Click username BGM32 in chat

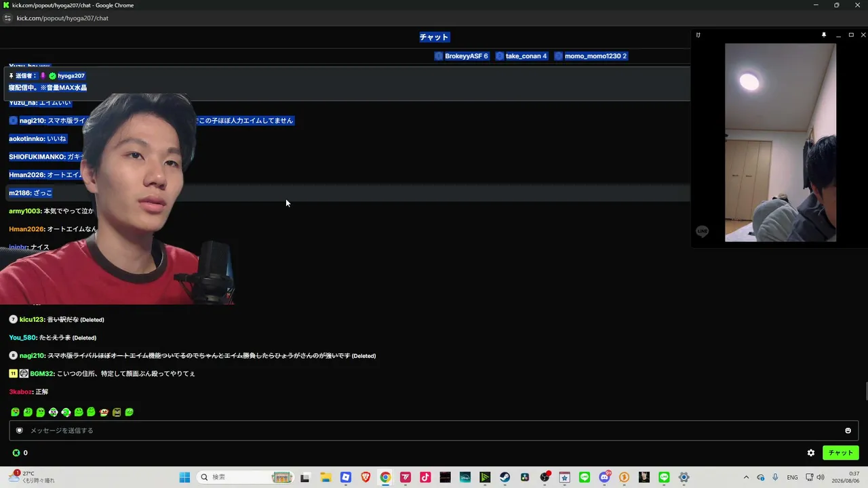tap(42, 373)
